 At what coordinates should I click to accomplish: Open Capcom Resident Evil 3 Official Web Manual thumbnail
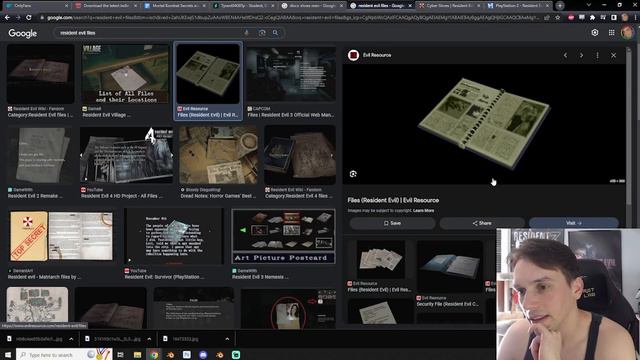coord(291,74)
